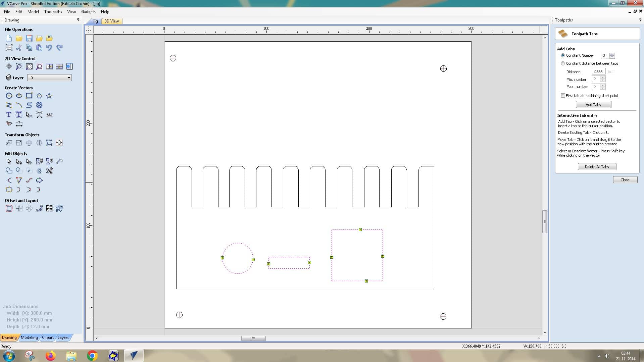Click the Zoom to drawing extents icon
644x362 pixels.
pos(29,66)
